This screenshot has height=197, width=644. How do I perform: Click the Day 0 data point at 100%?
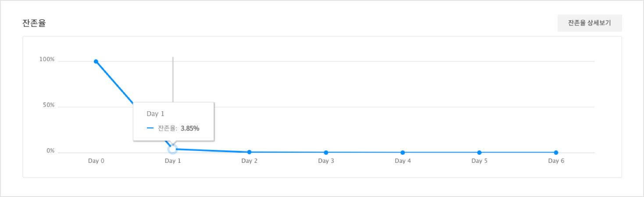pyautogui.click(x=96, y=62)
